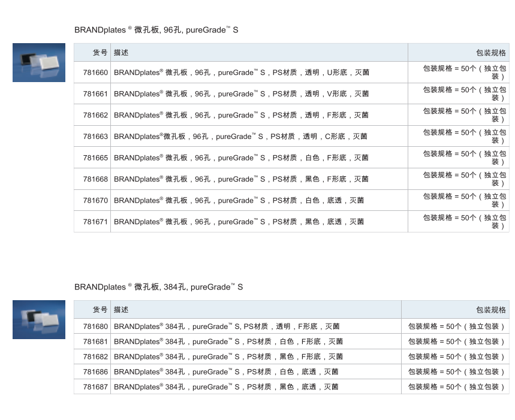Image resolution: width=515 pixels, height=420 pixels.
Task: Click item number 781681
Action: coord(95,342)
